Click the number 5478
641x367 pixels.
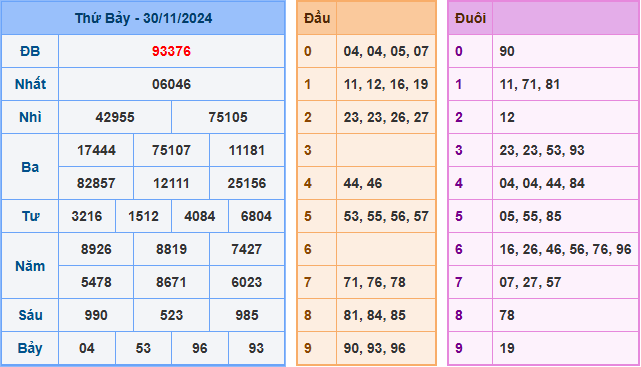96,282
